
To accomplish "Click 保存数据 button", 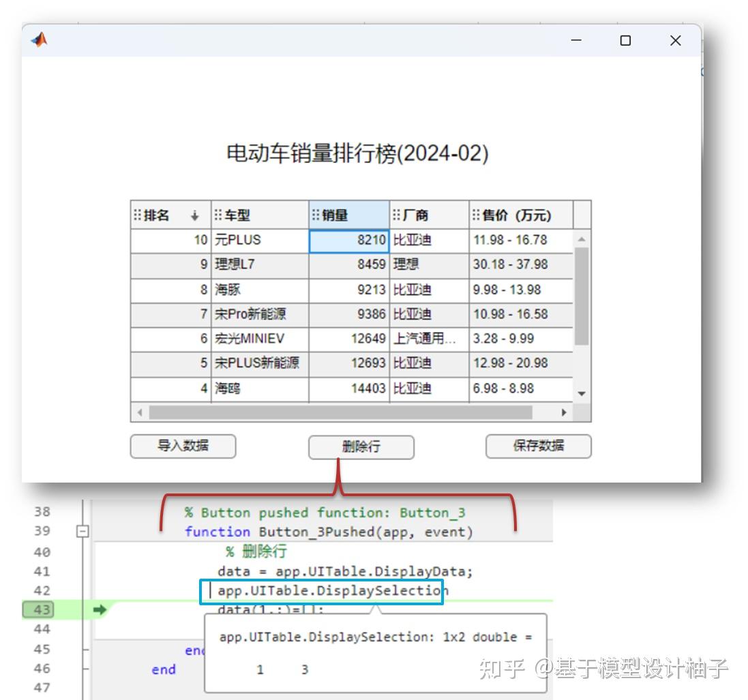I will (539, 446).
